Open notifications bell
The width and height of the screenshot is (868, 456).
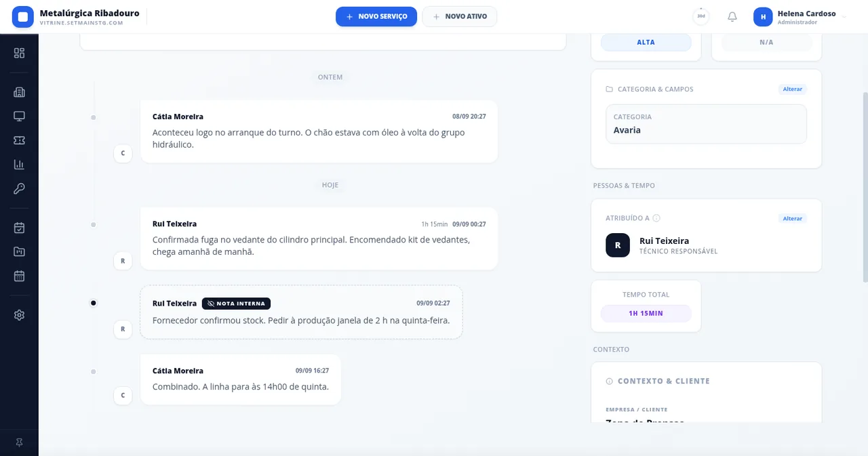point(732,17)
